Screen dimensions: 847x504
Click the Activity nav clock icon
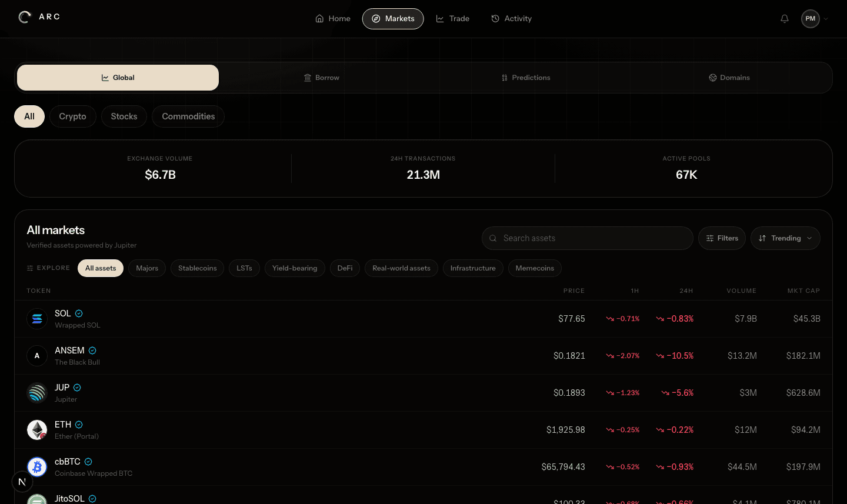click(x=495, y=19)
